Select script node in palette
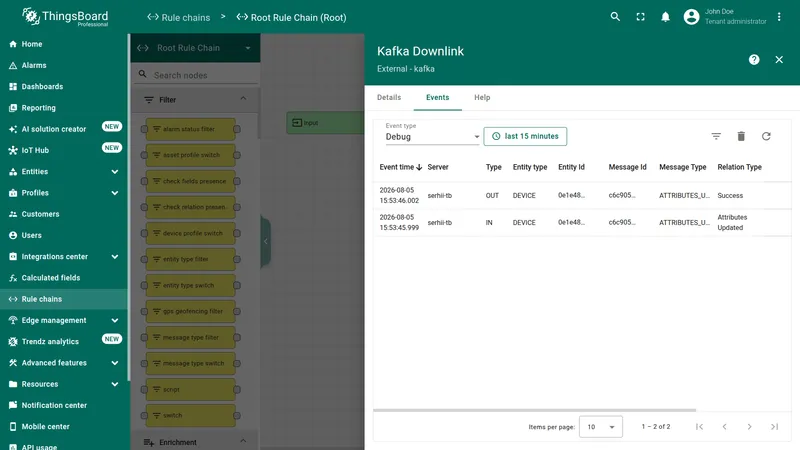This screenshot has width=800, height=450. (x=191, y=389)
